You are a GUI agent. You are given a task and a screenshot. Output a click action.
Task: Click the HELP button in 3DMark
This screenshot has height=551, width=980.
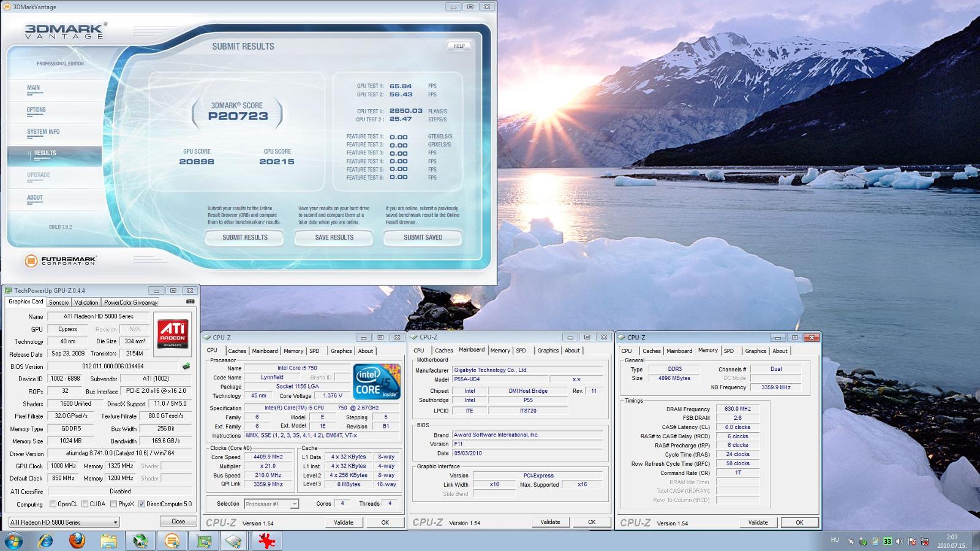[459, 46]
